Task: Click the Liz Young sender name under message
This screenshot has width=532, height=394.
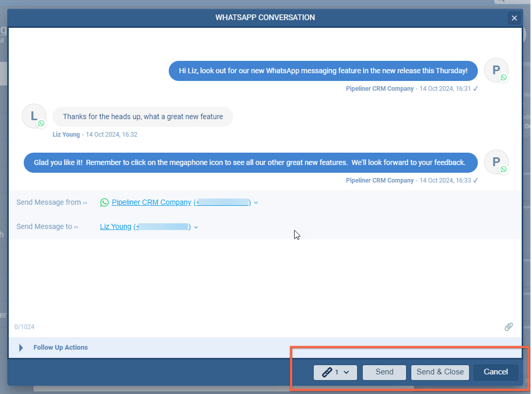Action: coord(66,135)
